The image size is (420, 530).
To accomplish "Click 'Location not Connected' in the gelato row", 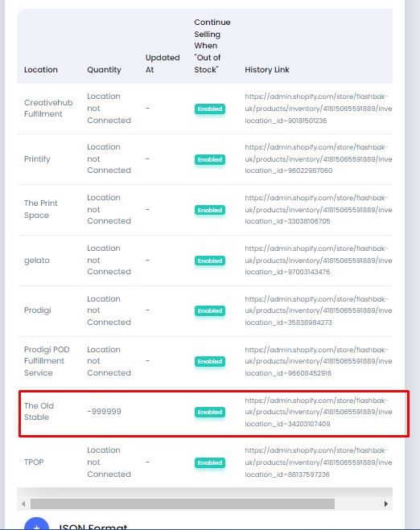I will pos(109,260).
